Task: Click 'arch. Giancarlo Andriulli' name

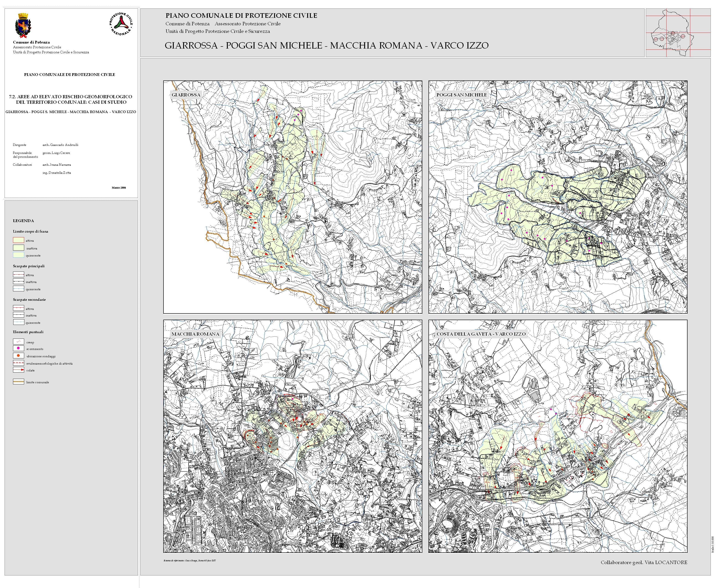Action: point(60,145)
